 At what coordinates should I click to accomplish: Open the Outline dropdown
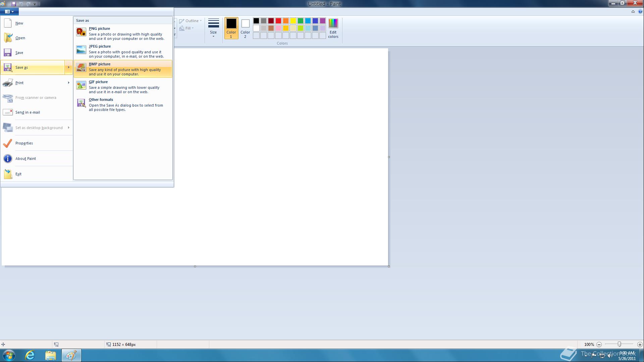(191, 21)
